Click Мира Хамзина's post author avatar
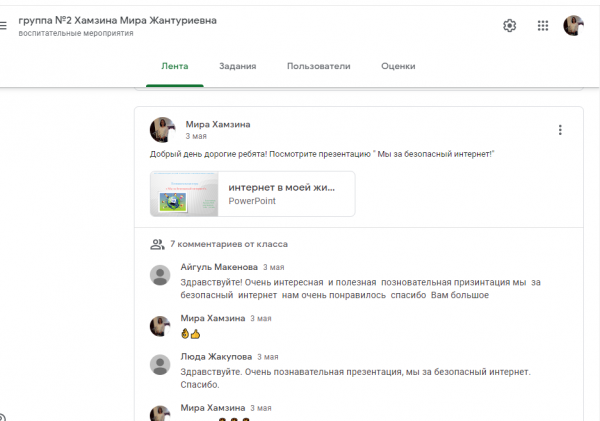 tap(162, 129)
